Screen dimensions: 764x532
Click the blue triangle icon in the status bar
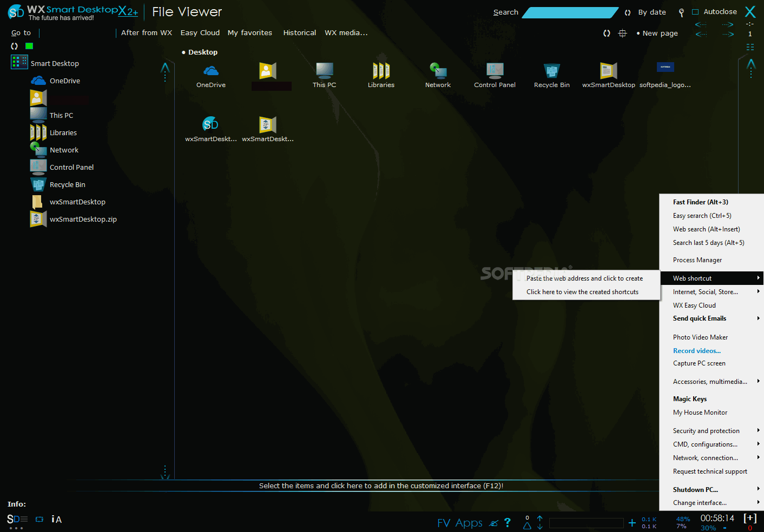(x=527, y=525)
